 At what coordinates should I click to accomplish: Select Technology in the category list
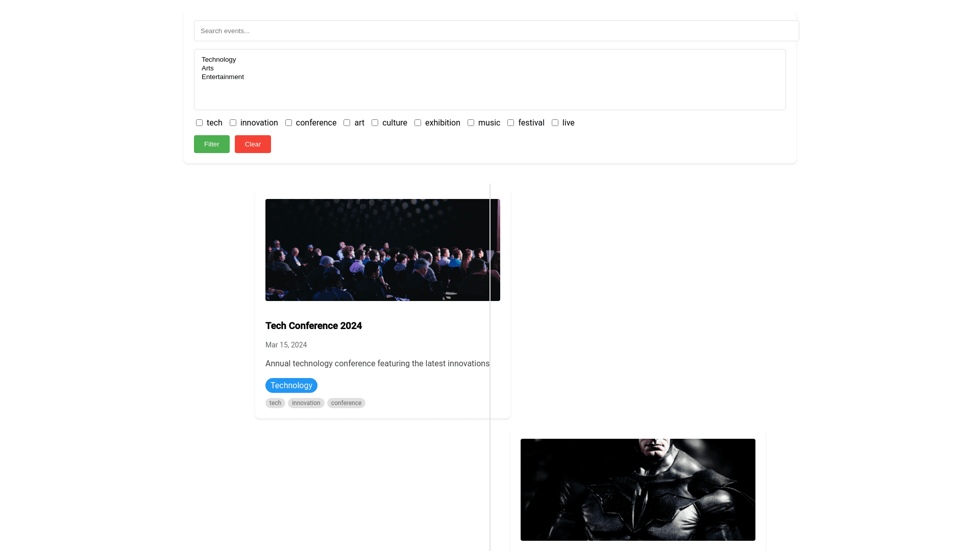pyautogui.click(x=219, y=60)
